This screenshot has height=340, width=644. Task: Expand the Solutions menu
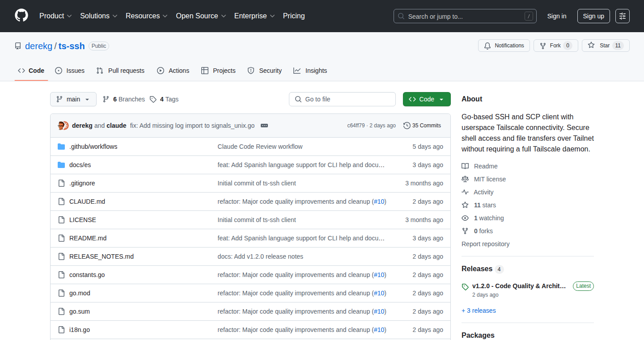99,16
